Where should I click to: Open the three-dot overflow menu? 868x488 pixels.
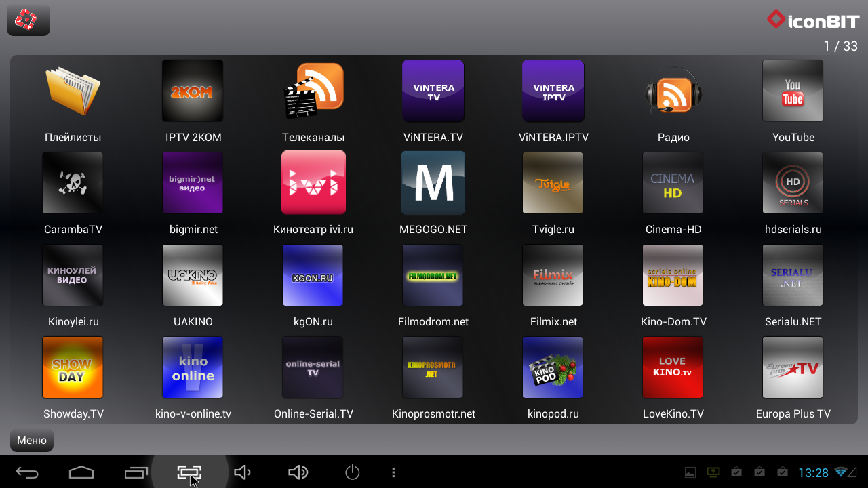(x=393, y=472)
